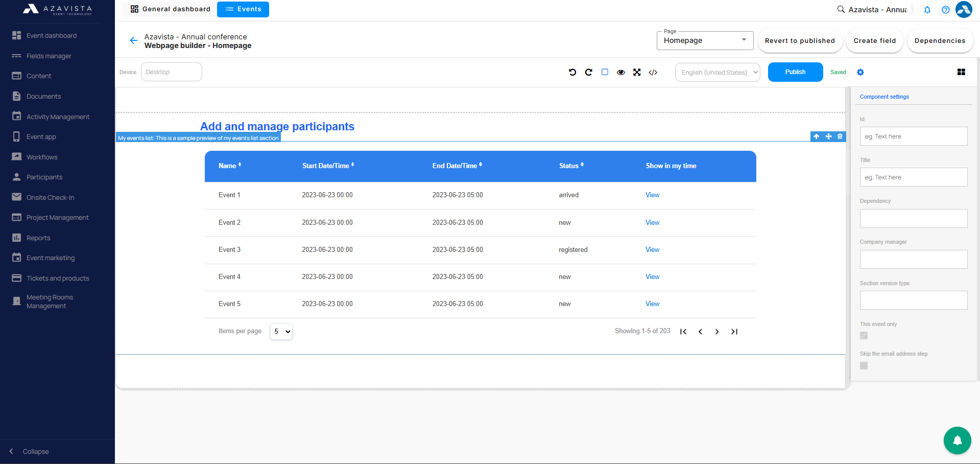Click Revert to published button
Viewport: 980px width, 464px height.
point(800,41)
